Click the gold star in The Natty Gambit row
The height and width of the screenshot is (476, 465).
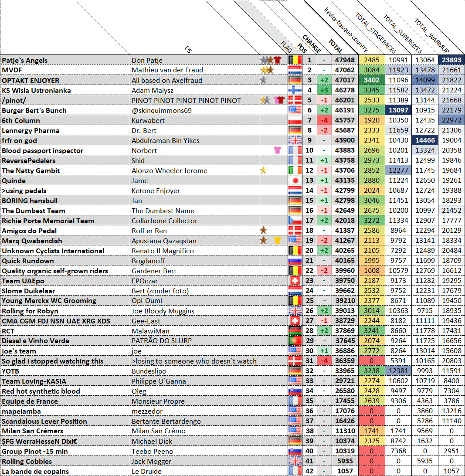(x=264, y=170)
